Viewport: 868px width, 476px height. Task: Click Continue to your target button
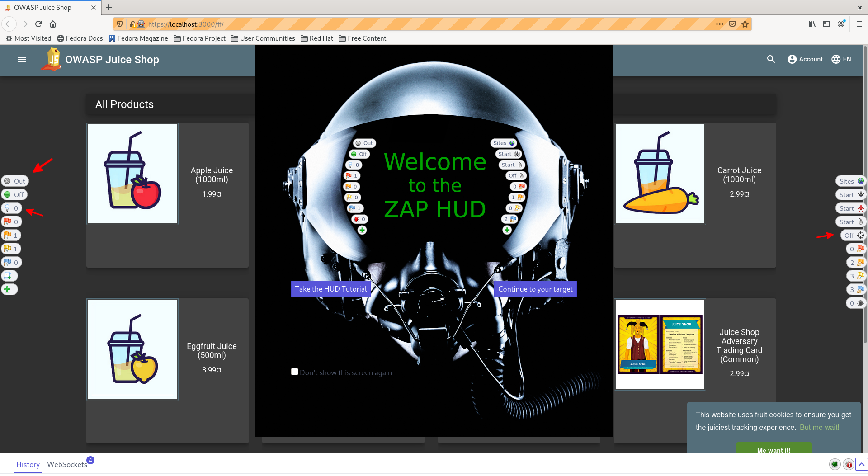click(x=535, y=289)
